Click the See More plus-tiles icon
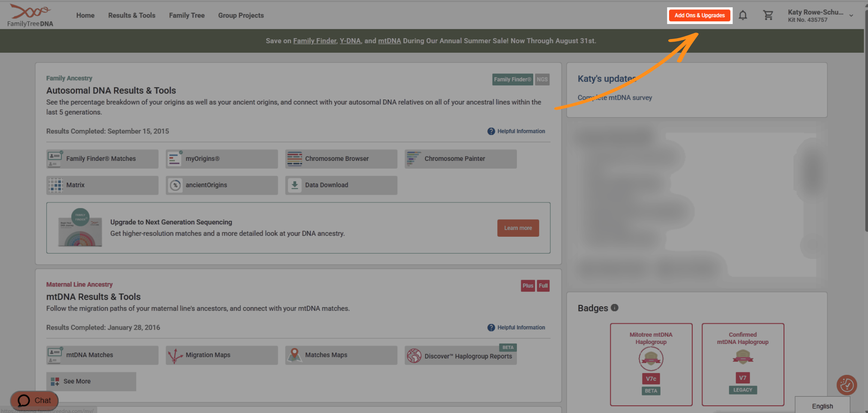The image size is (868, 413). [x=55, y=382]
